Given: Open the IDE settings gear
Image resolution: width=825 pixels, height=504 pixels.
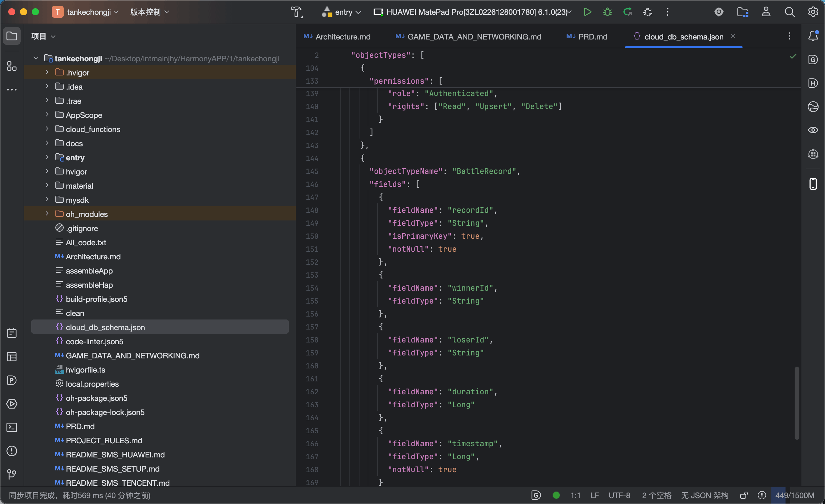Looking at the screenshot, I should click(813, 12).
